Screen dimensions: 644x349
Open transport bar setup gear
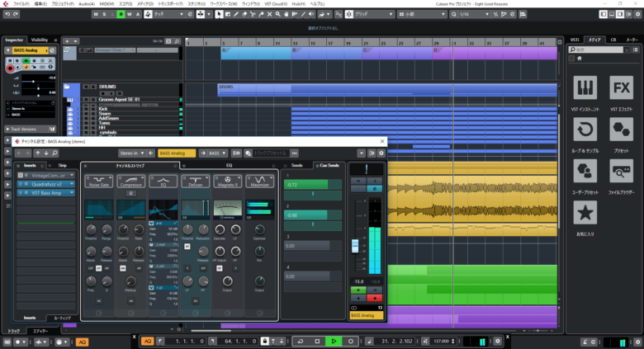pyautogui.click(x=498, y=342)
